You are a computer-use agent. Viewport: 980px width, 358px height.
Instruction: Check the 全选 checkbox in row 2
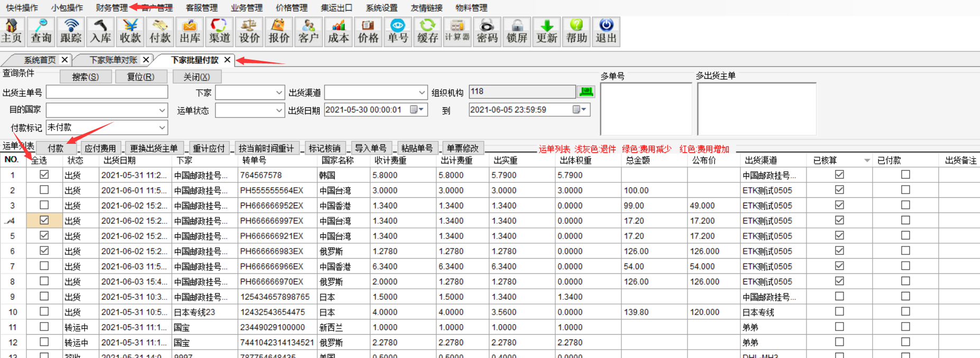point(44,190)
